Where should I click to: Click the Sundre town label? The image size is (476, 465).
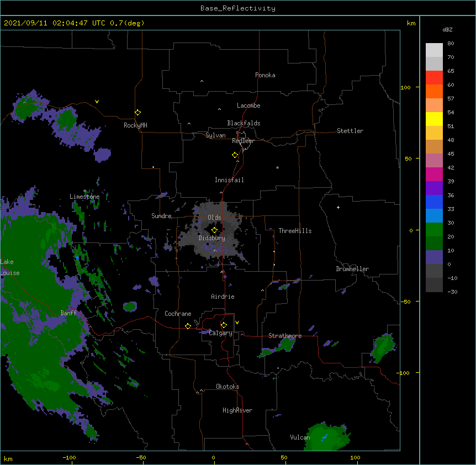pos(161,216)
